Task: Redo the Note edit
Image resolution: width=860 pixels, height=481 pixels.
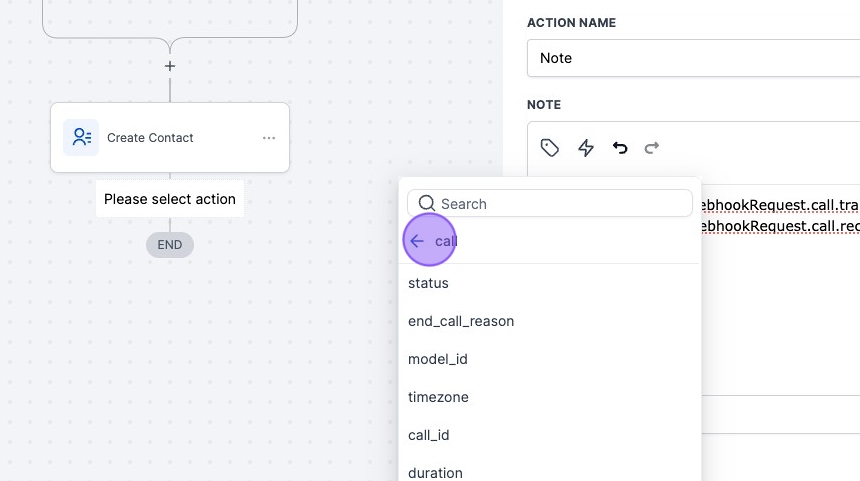Action: (652, 148)
